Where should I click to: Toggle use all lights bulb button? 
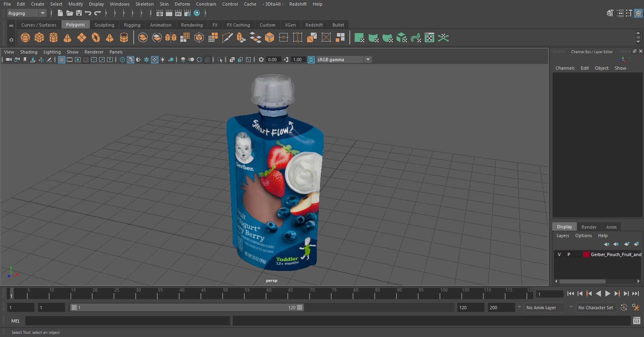[x=163, y=60]
